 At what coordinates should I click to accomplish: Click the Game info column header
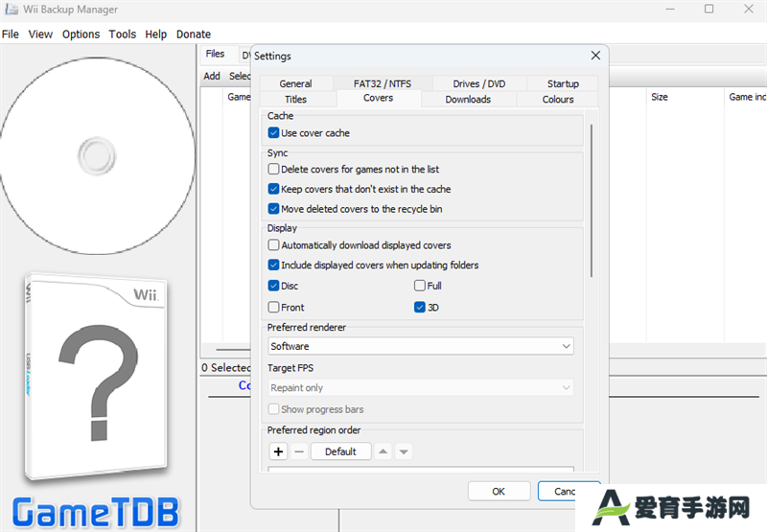click(x=746, y=97)
